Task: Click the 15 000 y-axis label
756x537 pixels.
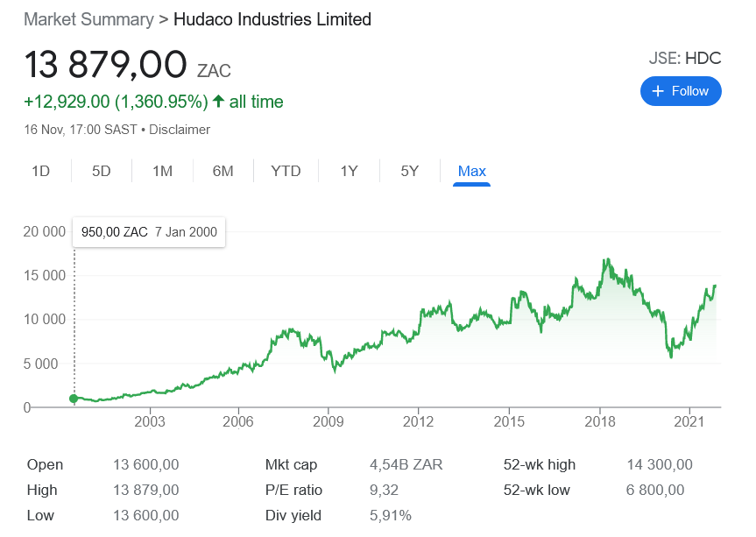Action: tap(45, 276)
